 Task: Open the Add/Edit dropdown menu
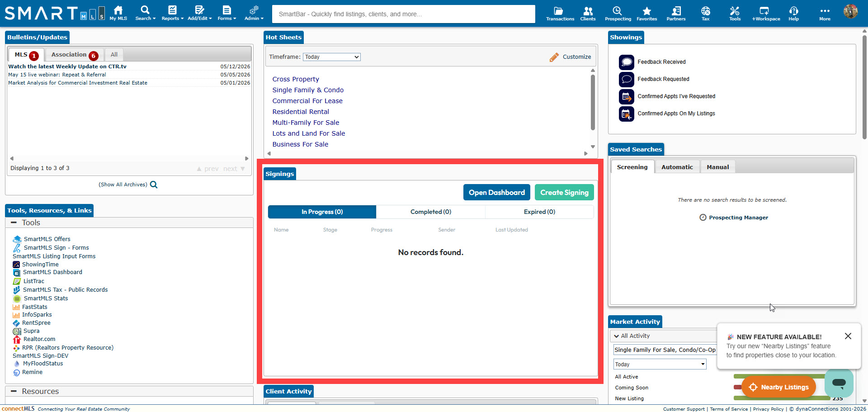click(199, 13)
